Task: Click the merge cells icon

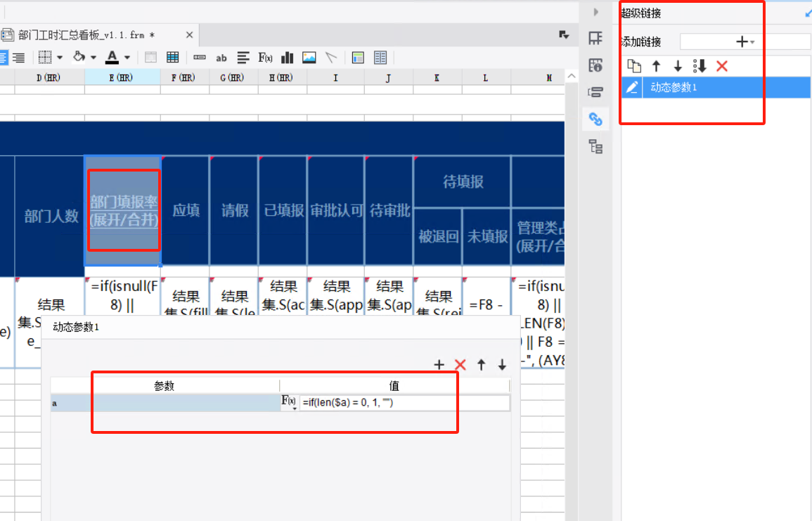Action: coord(150,58)
